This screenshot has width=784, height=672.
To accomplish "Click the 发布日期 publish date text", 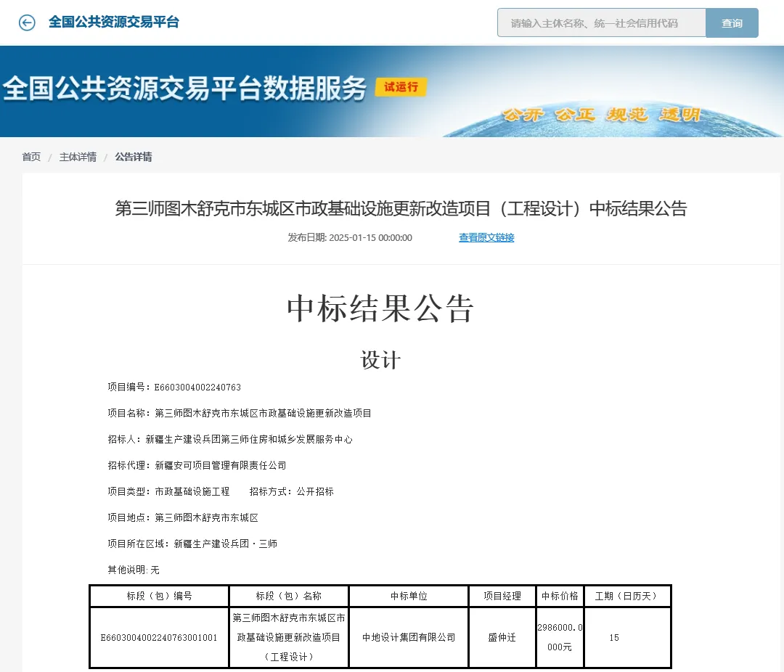I will click(x=349, y=237).
